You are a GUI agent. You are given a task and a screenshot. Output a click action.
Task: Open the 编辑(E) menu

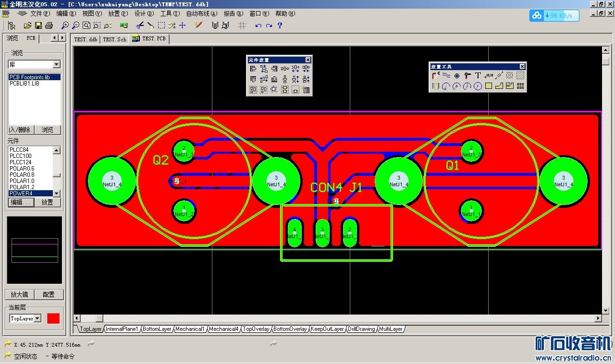point(66,13)
